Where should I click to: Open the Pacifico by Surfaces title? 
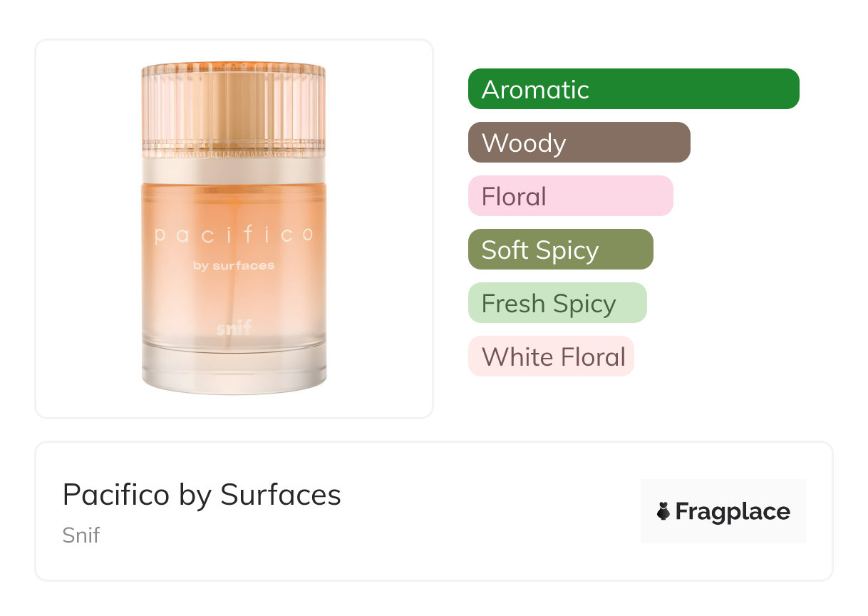[202, 495]
